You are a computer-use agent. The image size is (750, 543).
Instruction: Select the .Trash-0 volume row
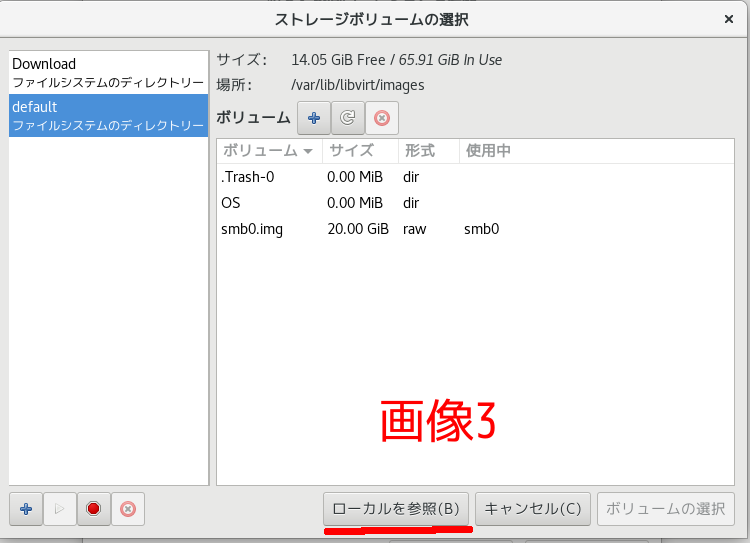click(475, 177)
